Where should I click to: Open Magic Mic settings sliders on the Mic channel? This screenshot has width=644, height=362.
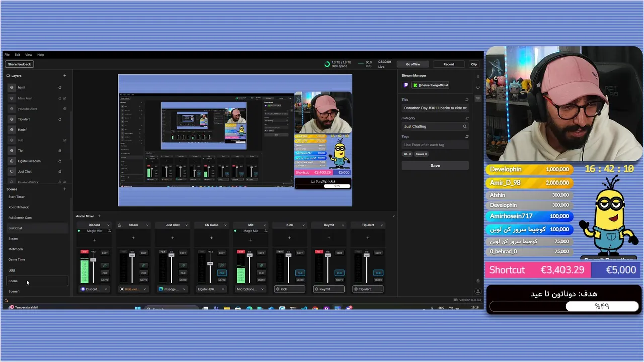point(266,231)
